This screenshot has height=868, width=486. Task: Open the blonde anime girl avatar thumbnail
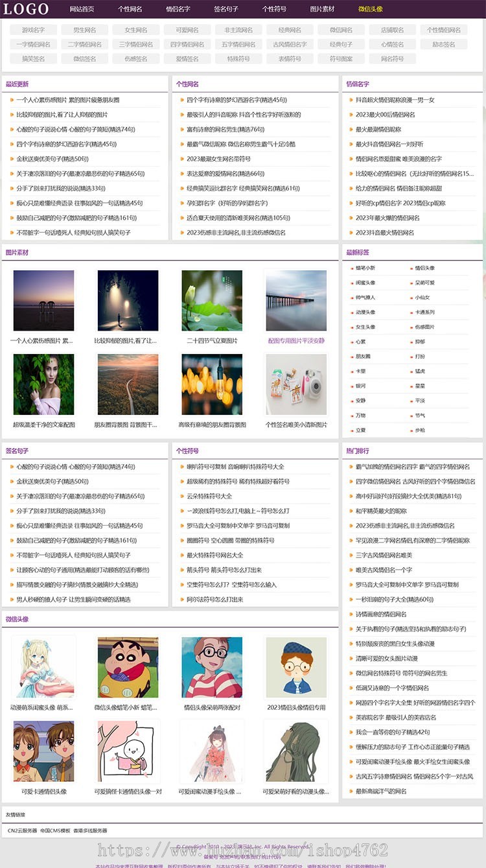[x=43, y=667]
